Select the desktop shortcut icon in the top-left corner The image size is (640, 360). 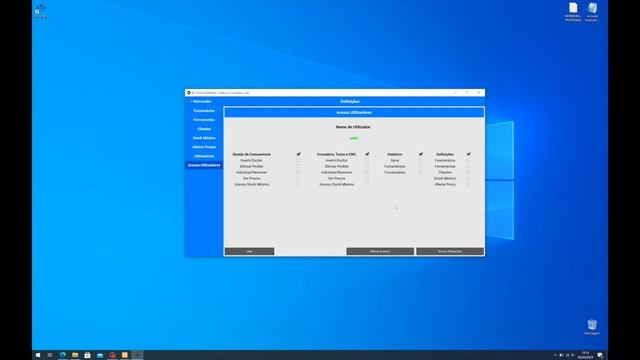40,11
